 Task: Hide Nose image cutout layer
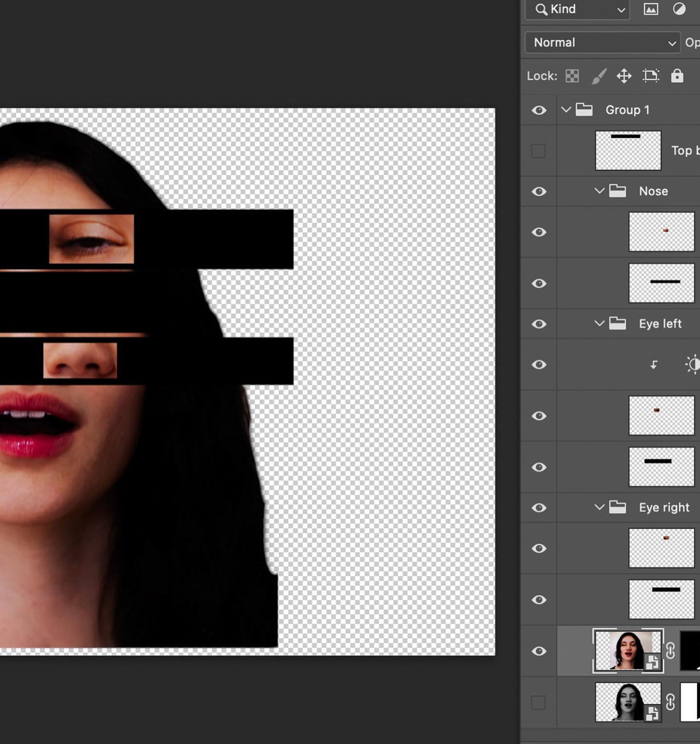(x=539, y=232)
